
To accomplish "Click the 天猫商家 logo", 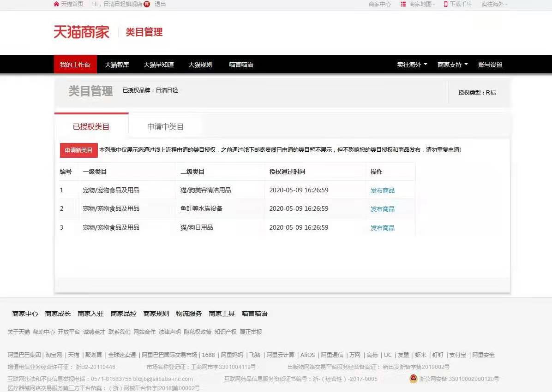I will [x=81, y=32].
